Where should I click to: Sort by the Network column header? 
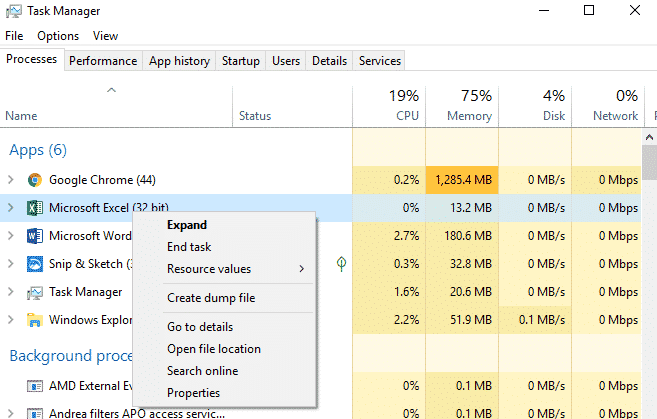[x=608, y=107]
